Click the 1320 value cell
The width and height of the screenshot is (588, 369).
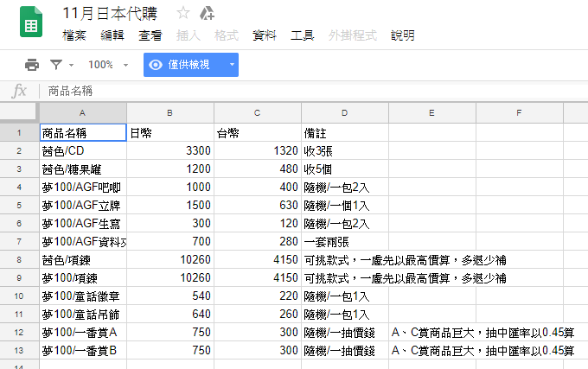(258, 151)
